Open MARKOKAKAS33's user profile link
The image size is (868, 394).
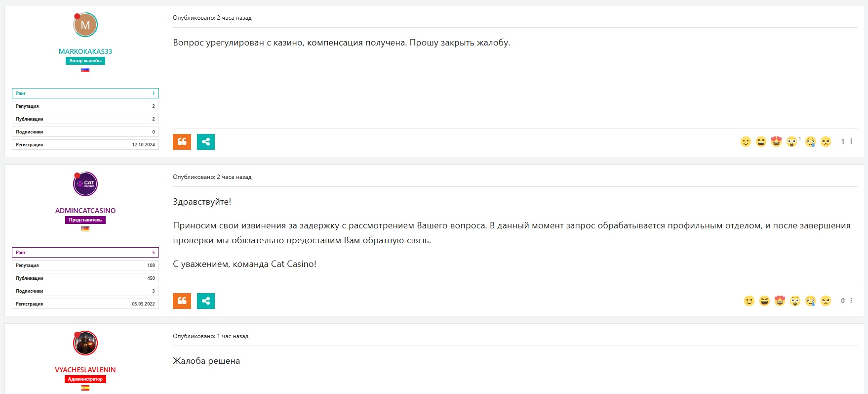coord(85,51)
